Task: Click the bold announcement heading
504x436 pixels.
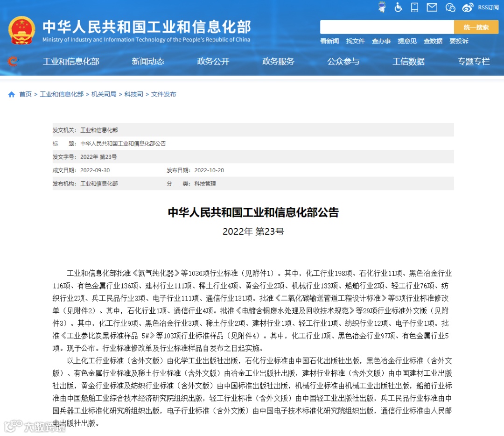Action: [x=253, y=212]
